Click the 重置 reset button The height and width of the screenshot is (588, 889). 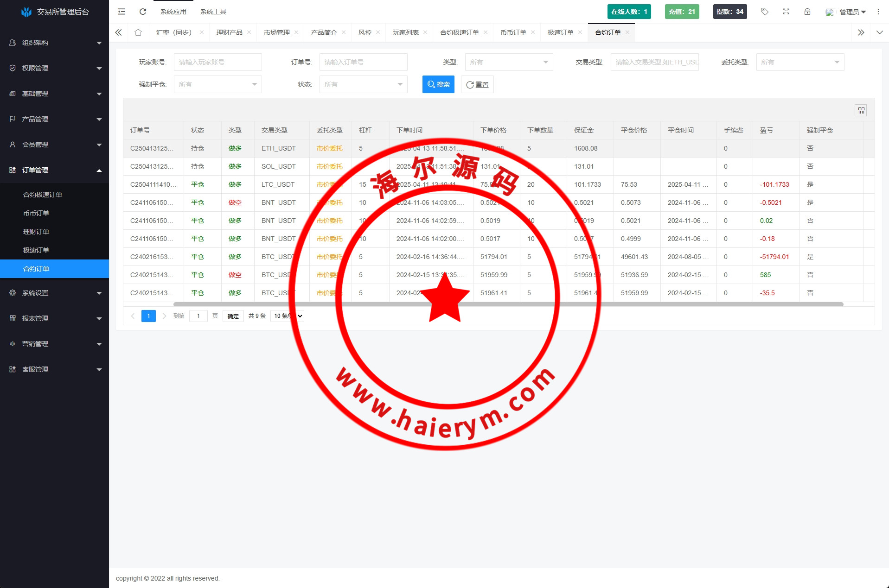[477, 84]
